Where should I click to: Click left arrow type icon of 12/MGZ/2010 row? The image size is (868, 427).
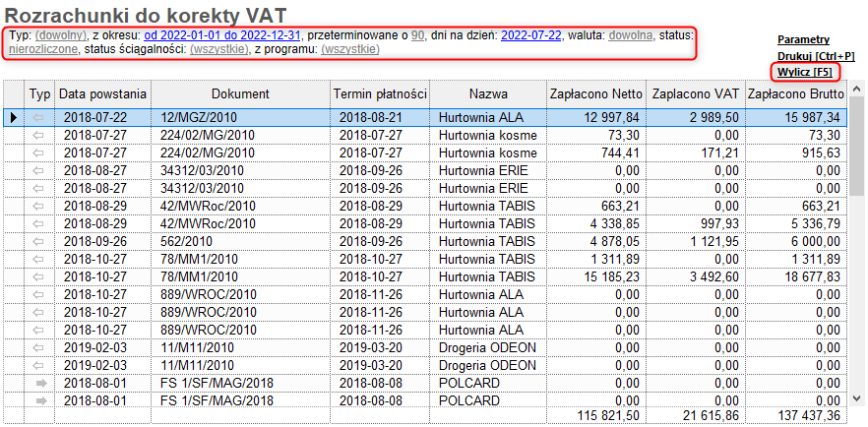point(38,117)
